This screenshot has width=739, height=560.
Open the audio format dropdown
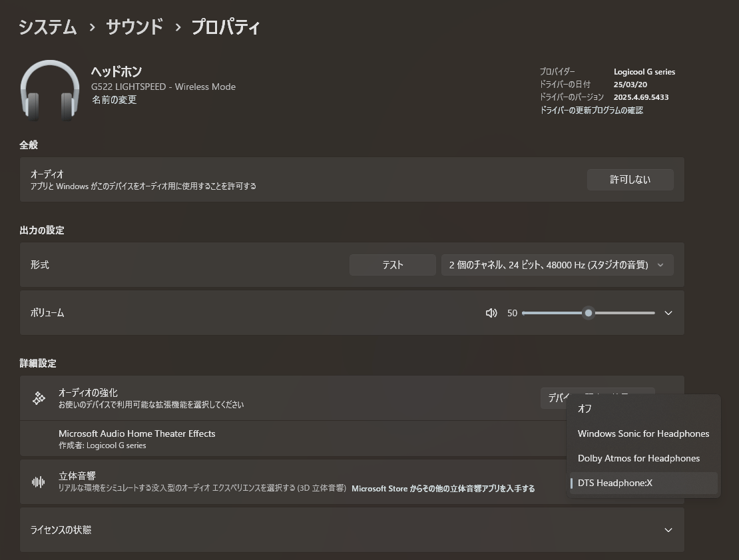[557, 265]
